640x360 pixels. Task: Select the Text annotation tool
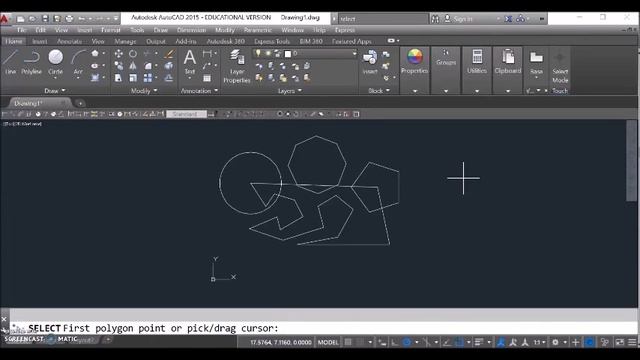coord(190,62)
